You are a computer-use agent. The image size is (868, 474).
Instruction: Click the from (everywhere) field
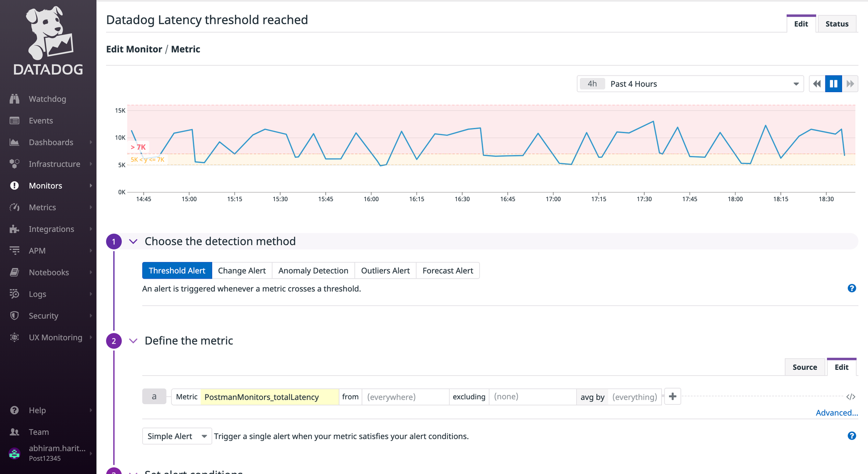[405, 397]
